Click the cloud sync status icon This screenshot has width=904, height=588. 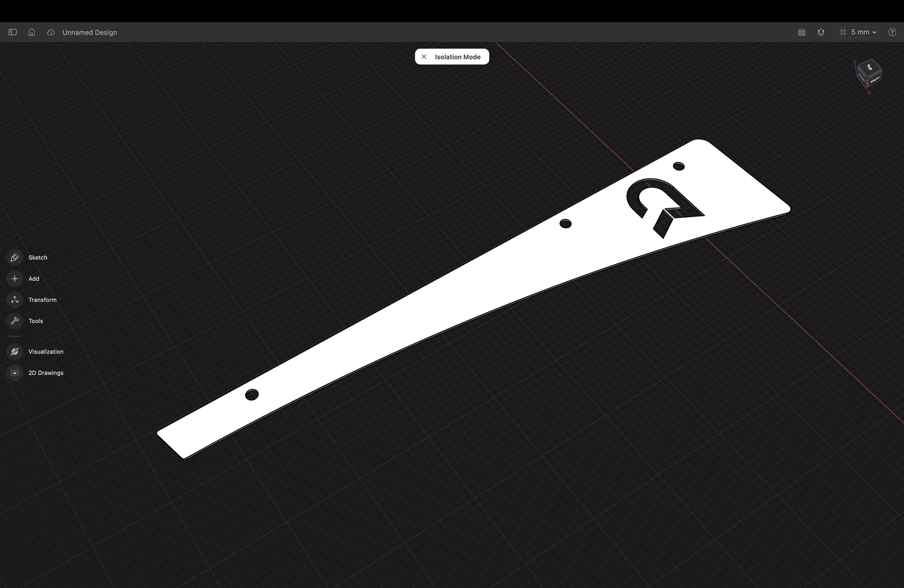pos(51,32)
